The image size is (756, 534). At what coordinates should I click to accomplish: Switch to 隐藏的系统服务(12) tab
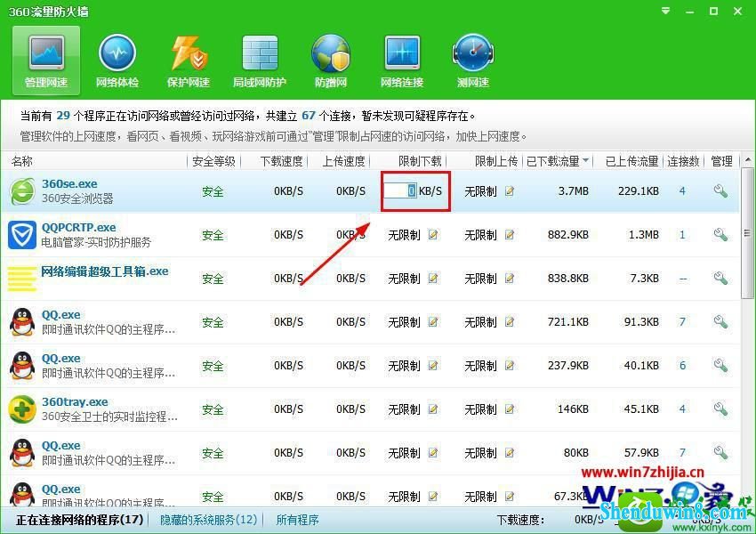[x=209, y=520]
